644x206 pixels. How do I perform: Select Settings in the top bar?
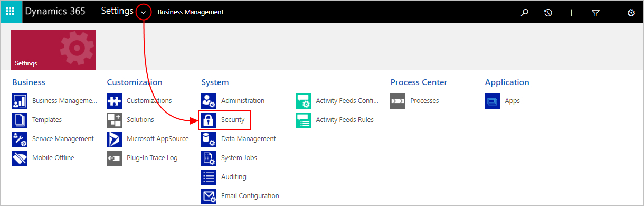117,11
